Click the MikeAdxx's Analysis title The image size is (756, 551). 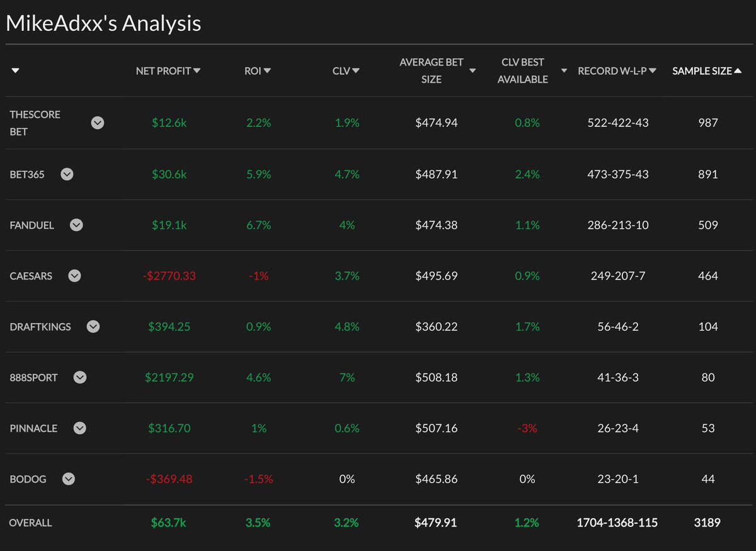pyautogui.click(x=103, y=23)
